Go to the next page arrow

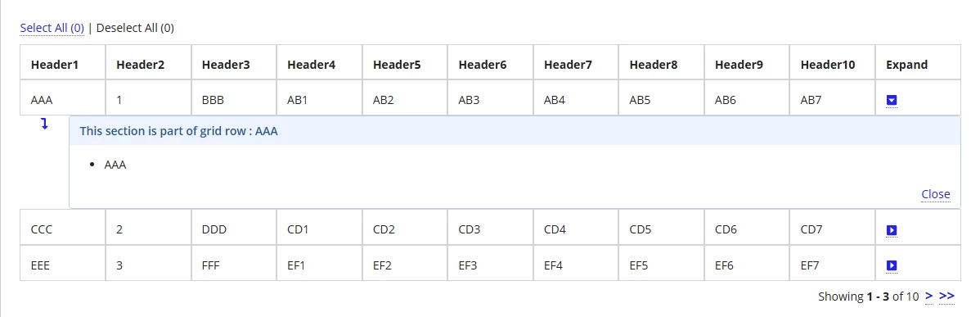click(x=929, y=296)
